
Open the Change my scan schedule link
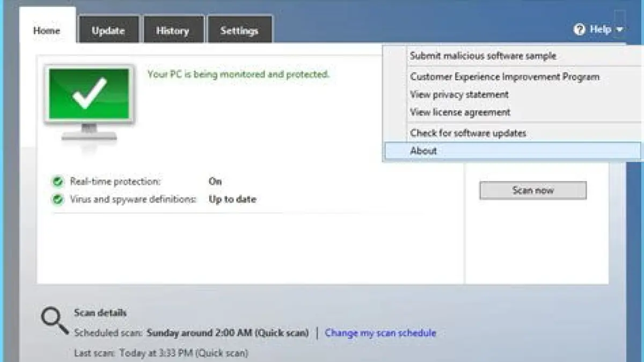coord(380,333)
